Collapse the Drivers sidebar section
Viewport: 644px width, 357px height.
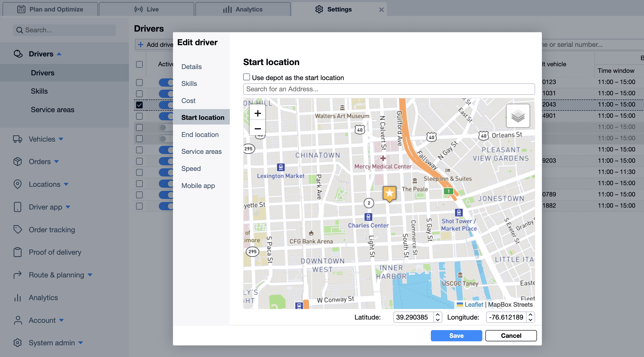pos(41,54)
